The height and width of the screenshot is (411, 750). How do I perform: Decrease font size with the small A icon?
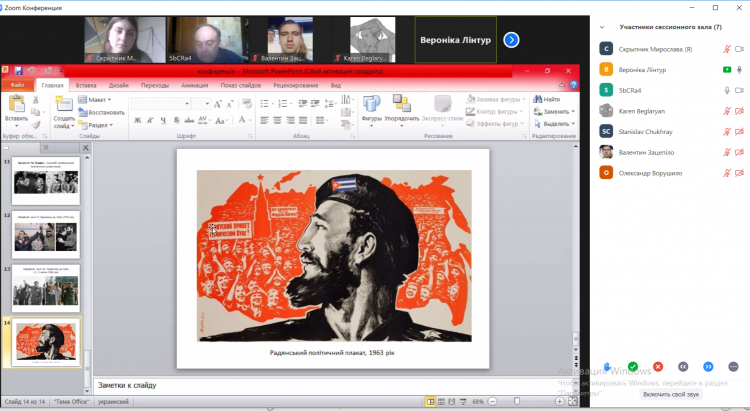click(x=230, y=104)
